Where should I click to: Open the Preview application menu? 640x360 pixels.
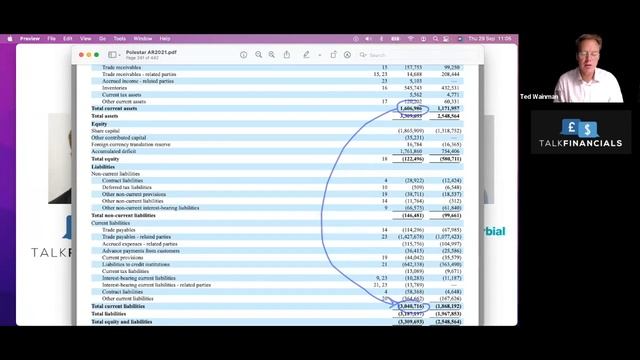point(30,39)
